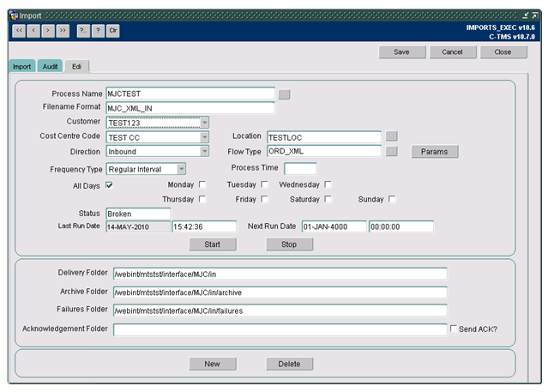Tick the Friday checkbox
Image resolution: width=548 pixels, height=392 pixels.
(x=264, y=199)
